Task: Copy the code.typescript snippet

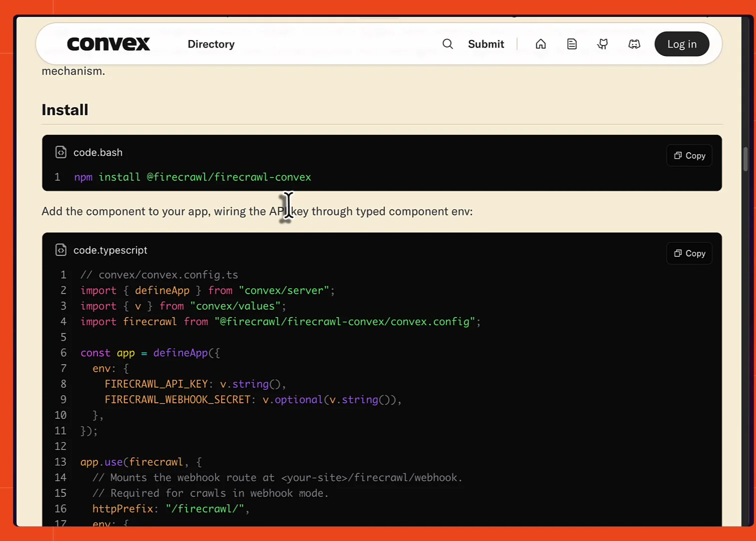Action: point(689,253)
